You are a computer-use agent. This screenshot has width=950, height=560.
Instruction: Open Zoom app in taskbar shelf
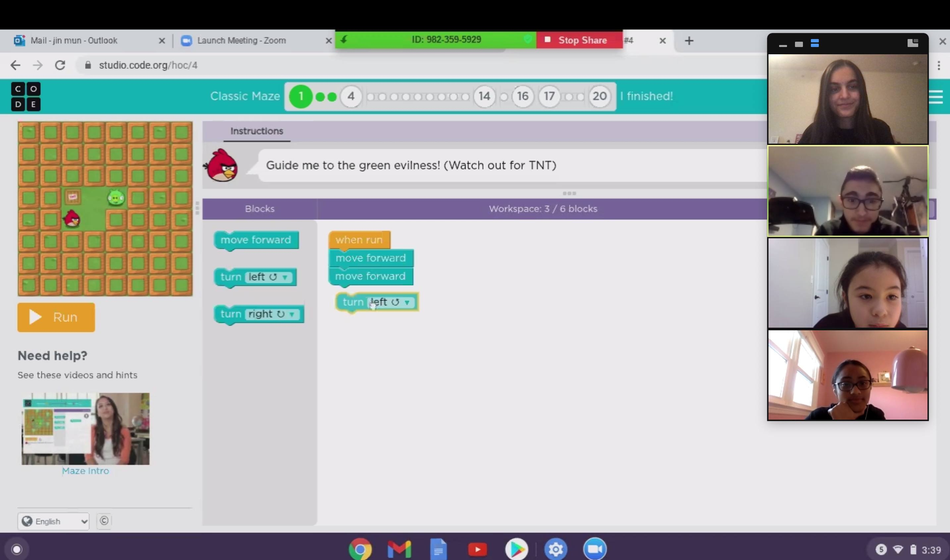[594, 549]
